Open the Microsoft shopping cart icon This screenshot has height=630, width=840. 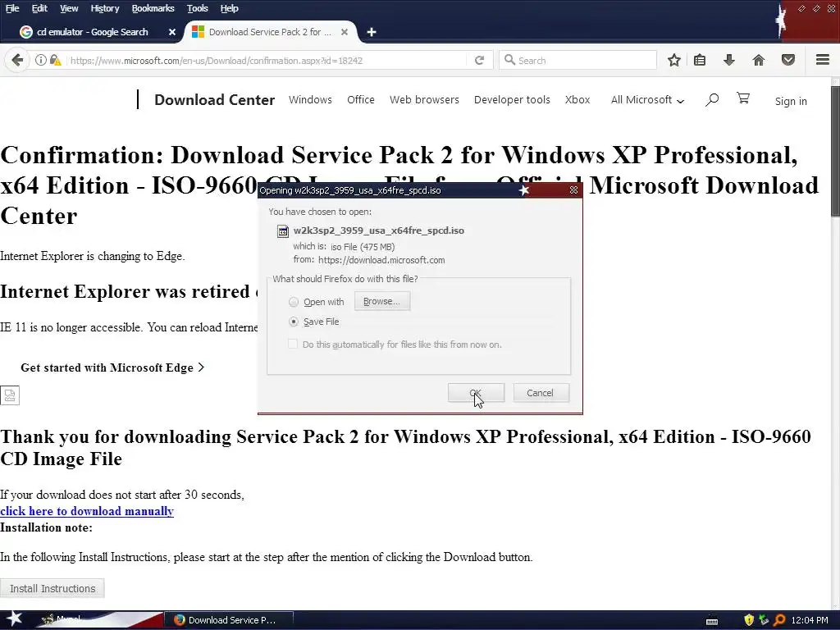[x=743, y=98]
